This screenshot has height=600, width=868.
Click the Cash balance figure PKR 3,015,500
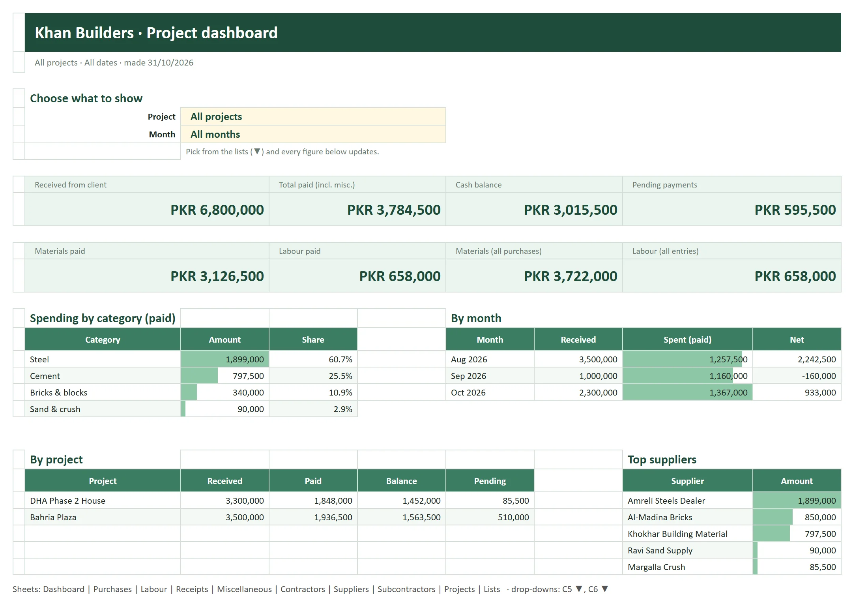point(534,210)
